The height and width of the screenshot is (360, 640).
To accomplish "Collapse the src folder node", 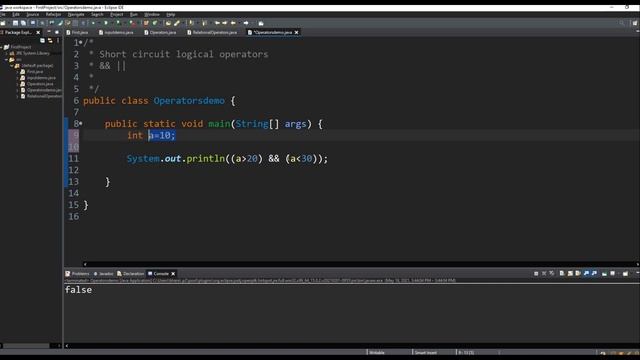I will coord(7,59).
